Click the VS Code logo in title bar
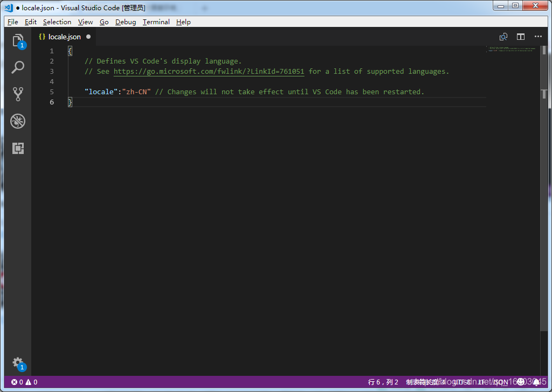The image size is (552, 392). coord(9,8)
